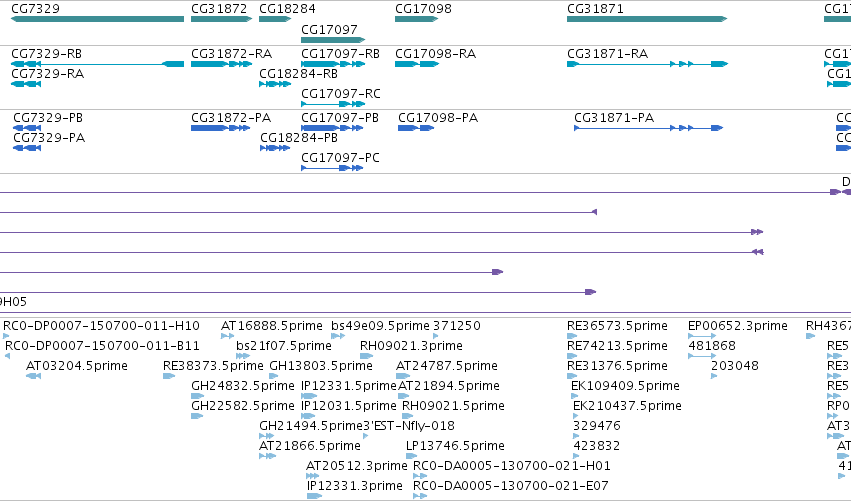Select protein CG31872-PA
This screenshot has height=501, width=851.
point(220,128)
